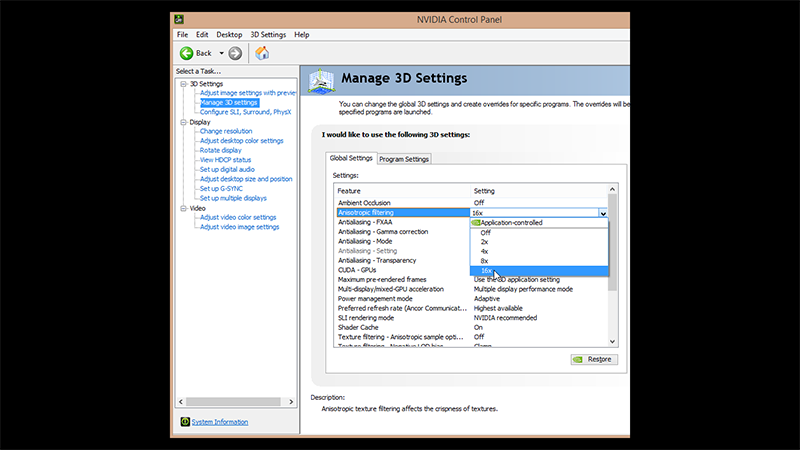Click the Home icon in toolbar

(262, 53)
